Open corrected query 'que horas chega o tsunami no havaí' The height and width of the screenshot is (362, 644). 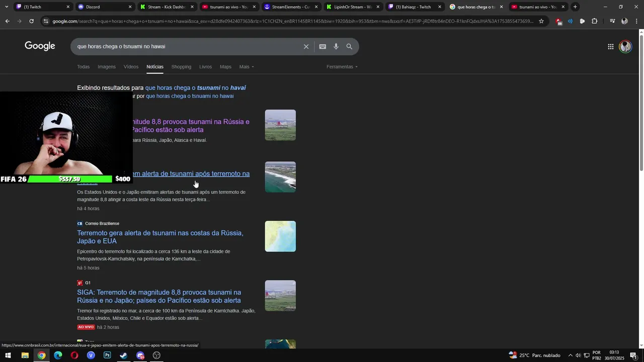pos(195,88)
